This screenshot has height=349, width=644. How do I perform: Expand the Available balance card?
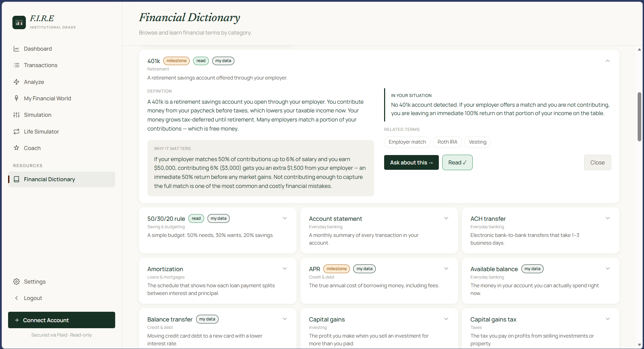coord(608,268)
